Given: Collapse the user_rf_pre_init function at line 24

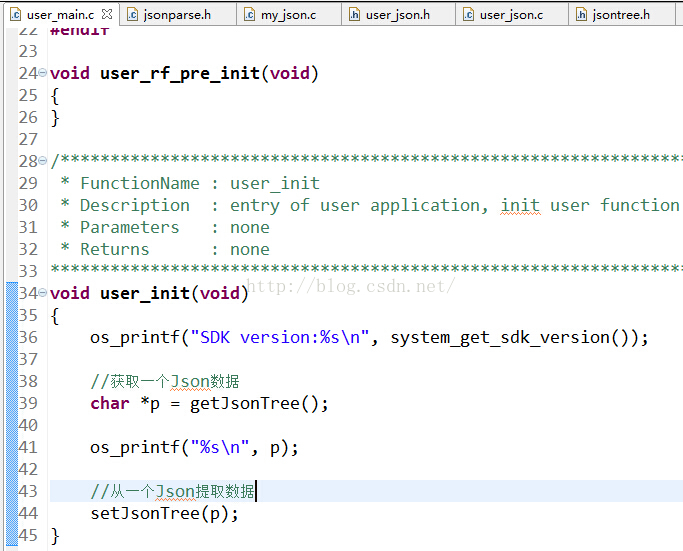Looking at the screenshot, I should tap(43, 74).
